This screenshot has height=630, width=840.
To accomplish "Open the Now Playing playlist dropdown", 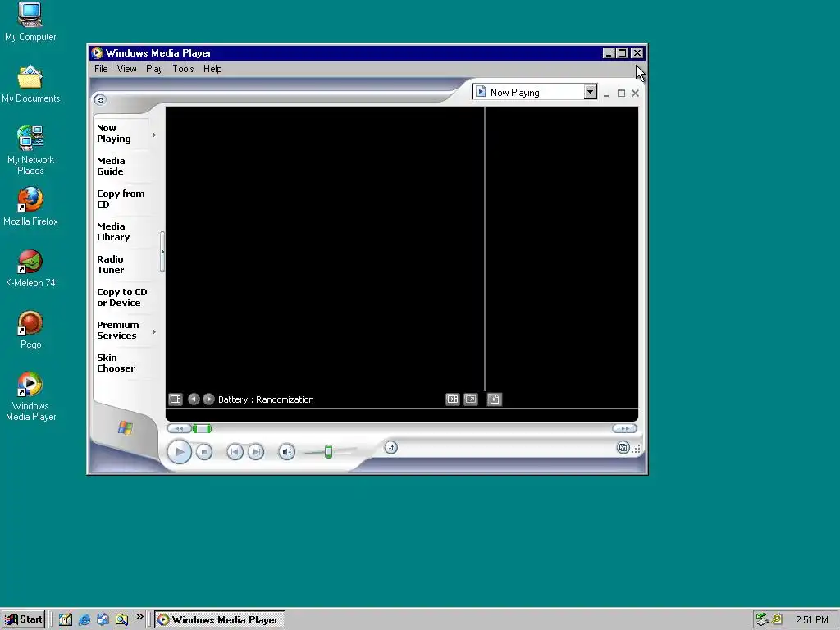I will [x=590, y=92].
